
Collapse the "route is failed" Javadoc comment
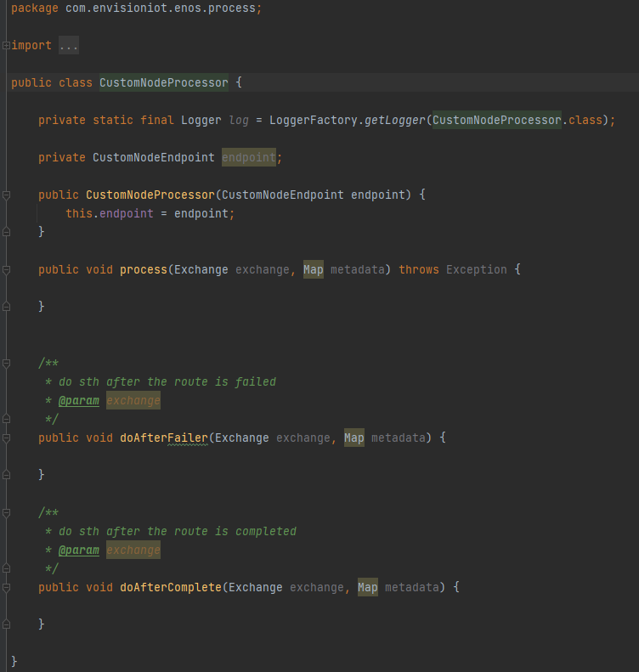click(x=6, y=363)
